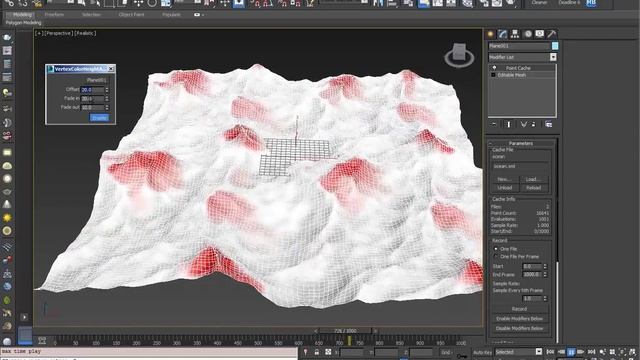Click the time slider showing 726 / 1000
The height and width of the screenshot is (360, 640).
pos(345,331)
